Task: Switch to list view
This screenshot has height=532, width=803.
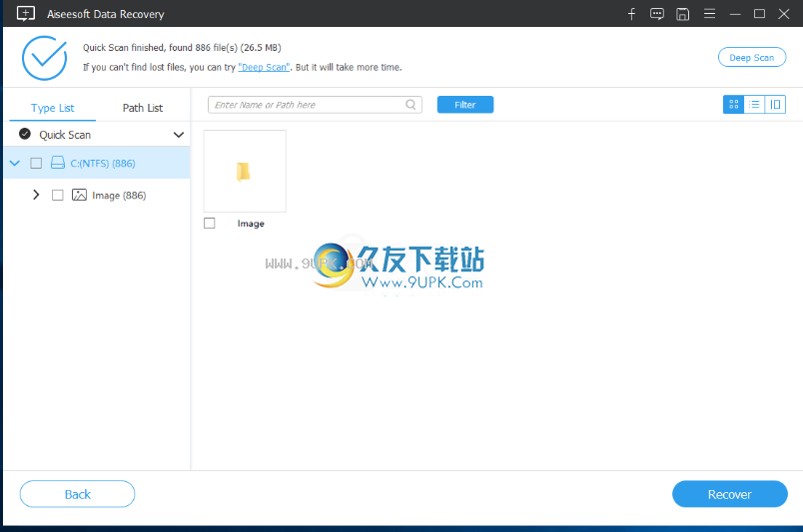Action: 754,105
